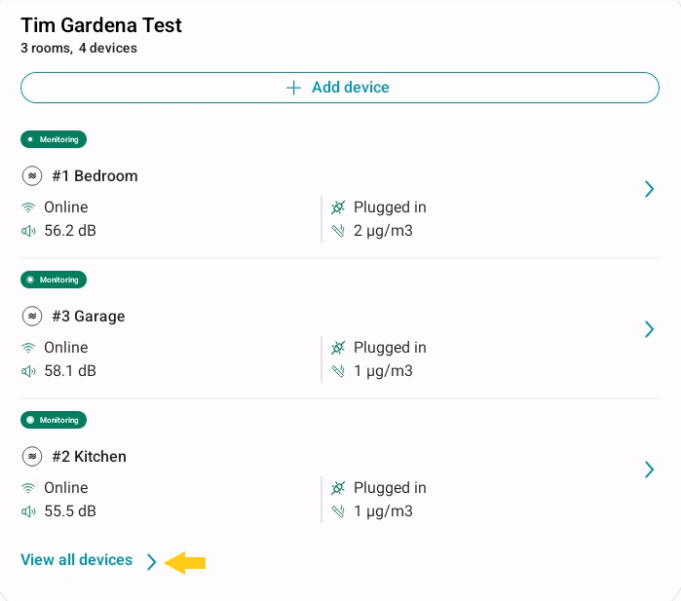
Task: Click the plus icon in Add device
Action: click(293, 88)
